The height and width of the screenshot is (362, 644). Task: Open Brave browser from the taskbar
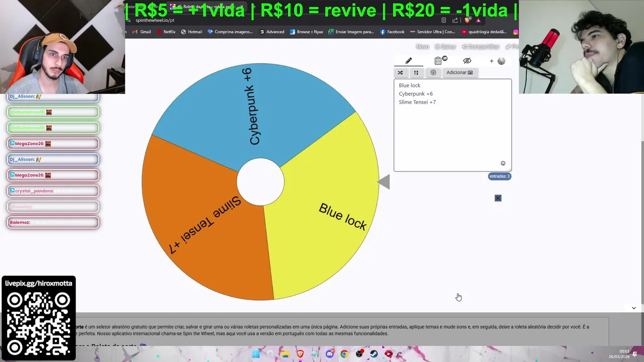click(300, 354)
